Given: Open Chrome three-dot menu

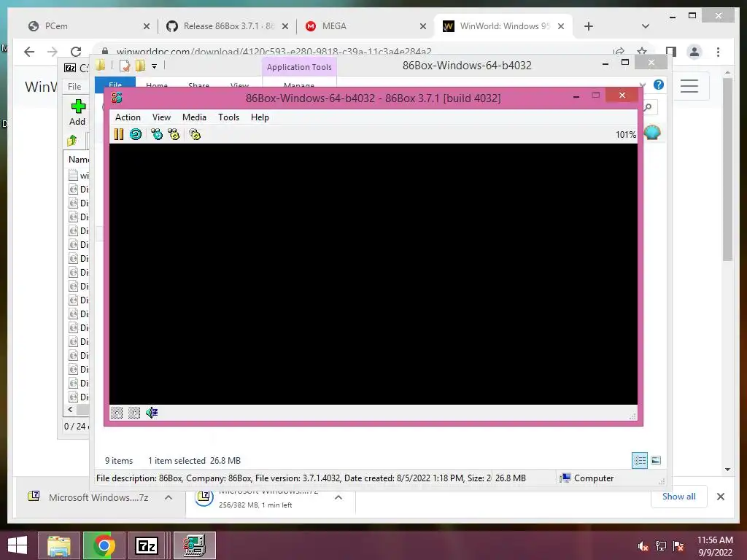Looking at the screenshot, I should [719, 52].
